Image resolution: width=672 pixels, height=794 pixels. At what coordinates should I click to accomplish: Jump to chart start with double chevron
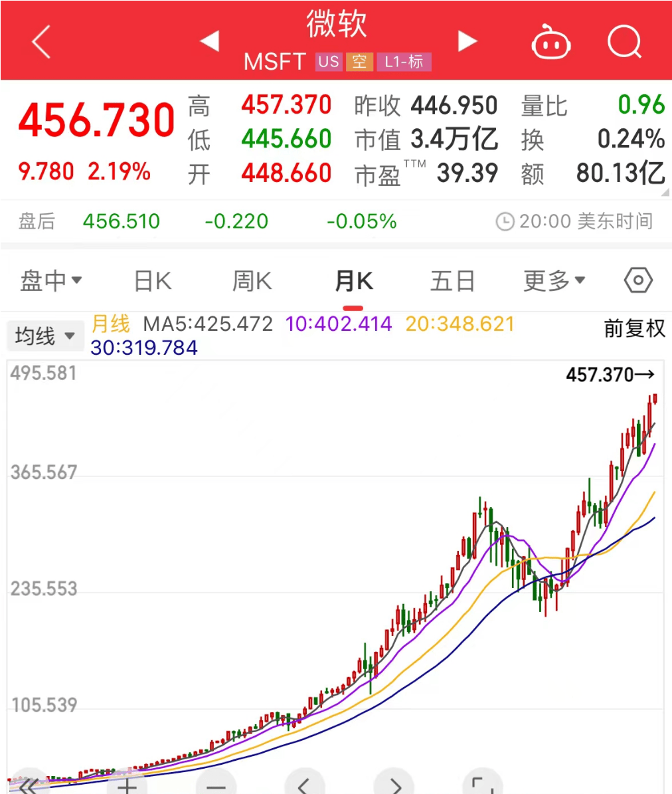(x=29, y=785)
